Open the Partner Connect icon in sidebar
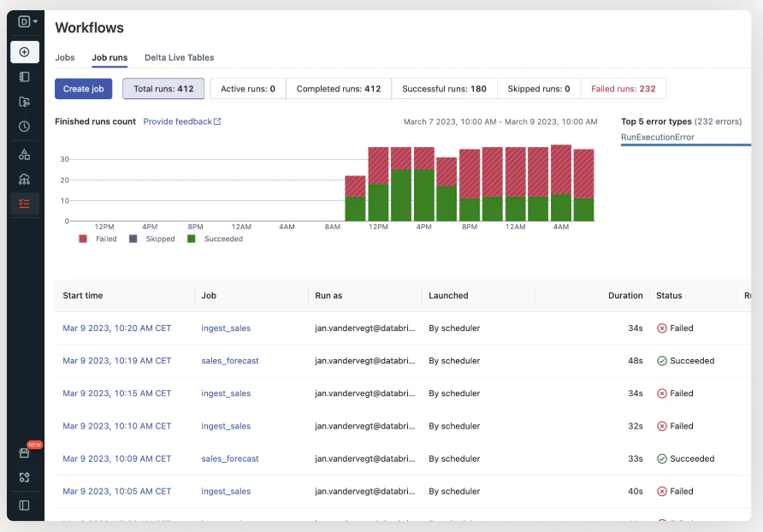The width and height of the screenshot is (763, 532). pyautogui.click(x=24, y=477)
